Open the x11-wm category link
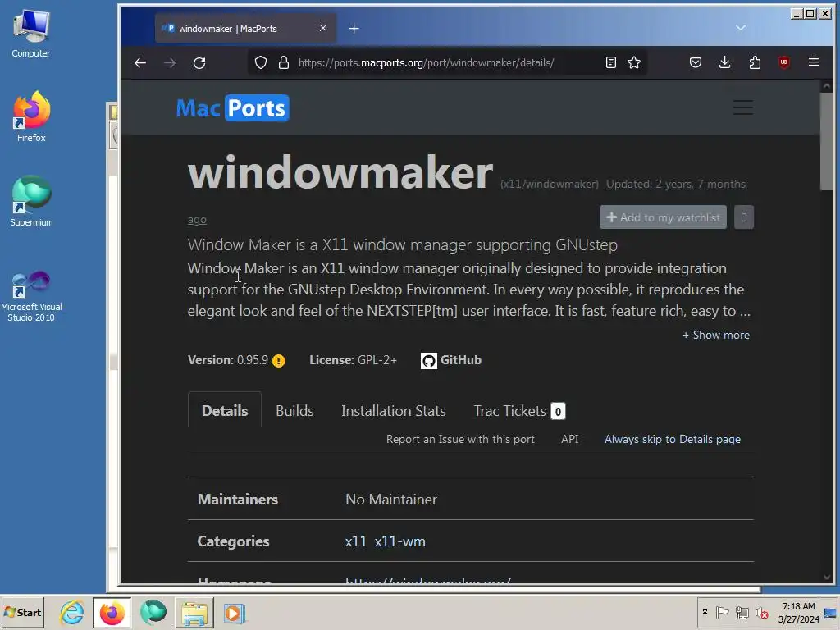The image size is (840, 630). tap(399, 541)
